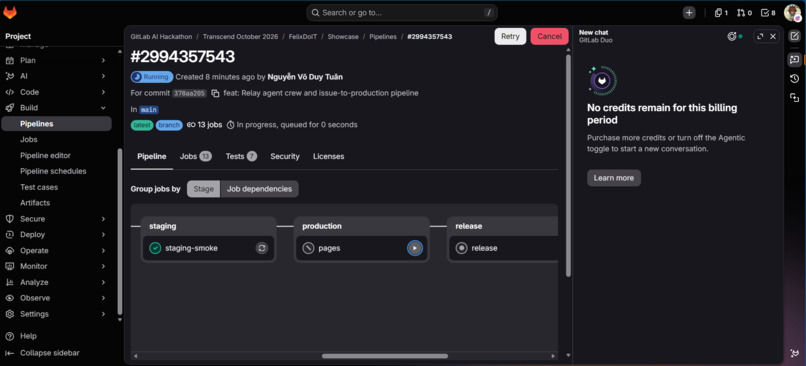The width and height of the screenshot is (806, 366).
Task: Click the Running status badge
Action: (152, 77)
